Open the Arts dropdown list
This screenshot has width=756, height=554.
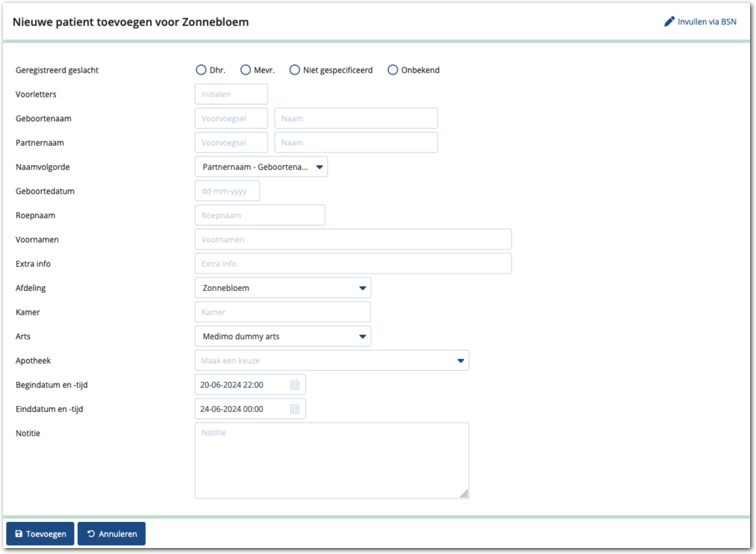tap(282, 336)
